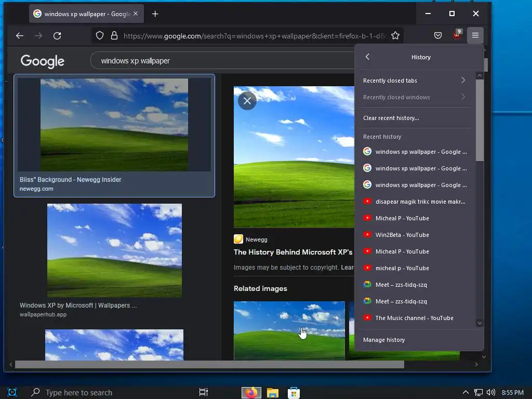Open the first Meet – zzs-tidq-szq entry
Image resolution: width=532 pixels, height=399 pixels.
coord(415,285)
